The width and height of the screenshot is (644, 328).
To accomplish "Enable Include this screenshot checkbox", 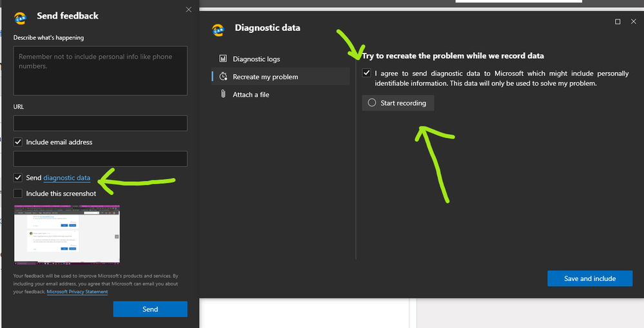I will tap(17, 193).
